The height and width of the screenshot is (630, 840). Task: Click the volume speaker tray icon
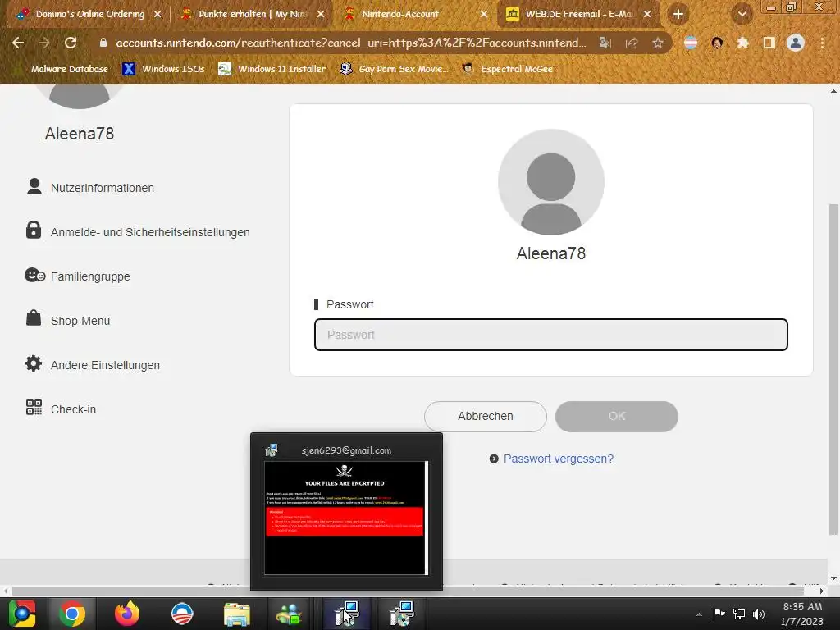click(x=759, y=614)
